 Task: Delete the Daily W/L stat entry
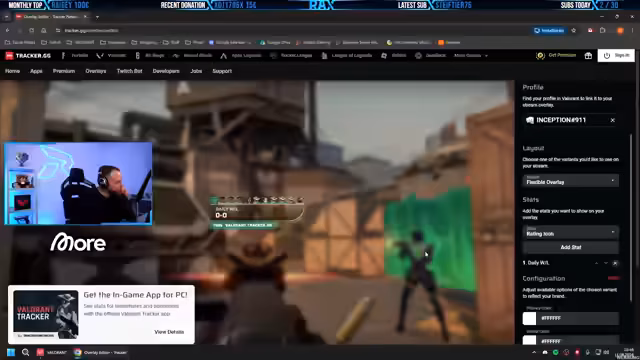click(615, 263)
